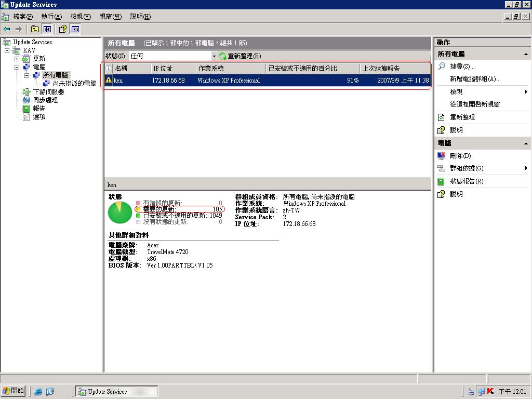Click the Back arrow toolbar icon
Screen dimensions: 532x399
[x=7, y=29]
